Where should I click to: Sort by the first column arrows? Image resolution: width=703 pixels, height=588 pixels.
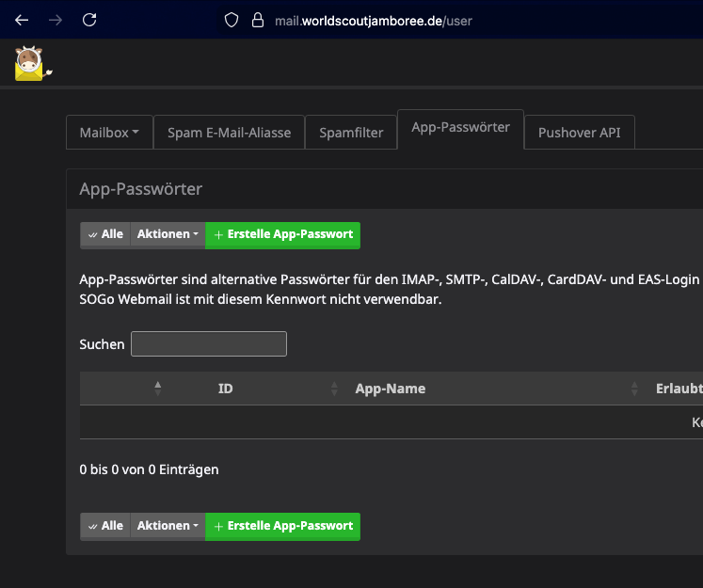158,389
